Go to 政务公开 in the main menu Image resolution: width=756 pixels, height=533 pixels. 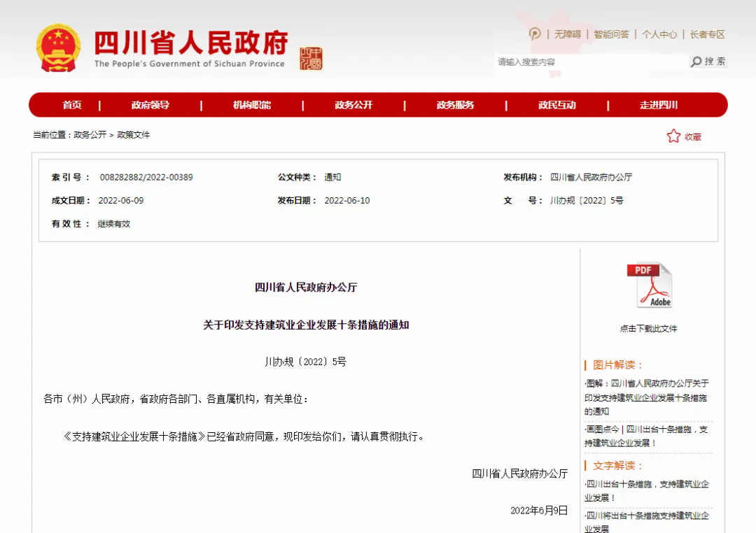(353, 105)
